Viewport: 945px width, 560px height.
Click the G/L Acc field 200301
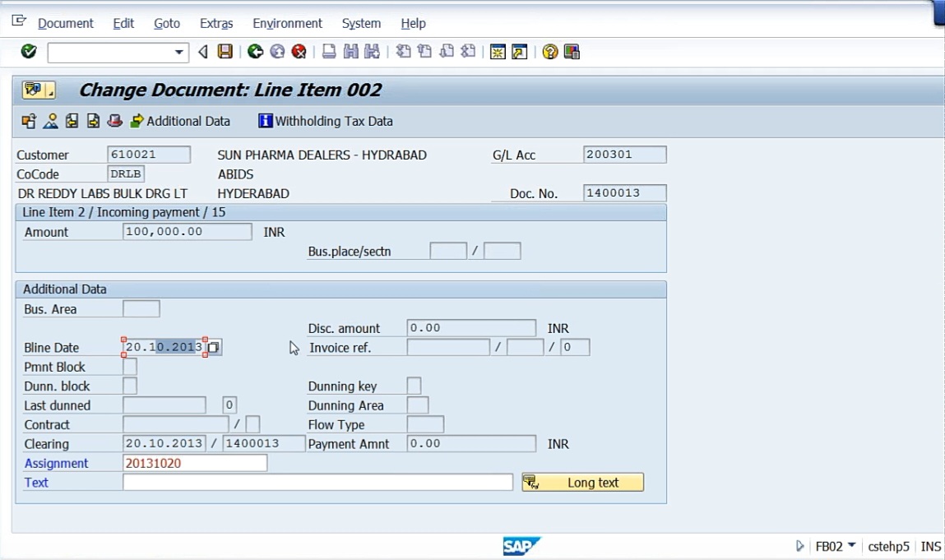click(625, 155)
